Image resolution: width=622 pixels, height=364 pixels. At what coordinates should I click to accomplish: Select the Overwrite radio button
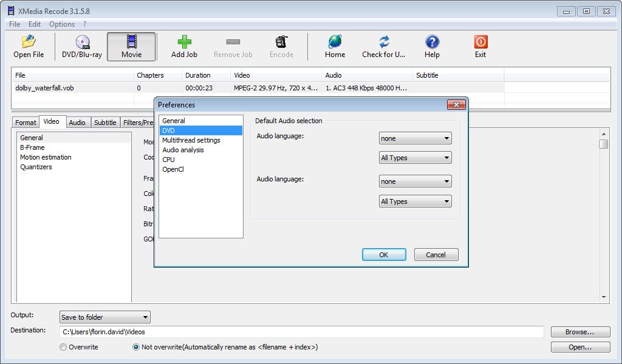coord(63,347)
